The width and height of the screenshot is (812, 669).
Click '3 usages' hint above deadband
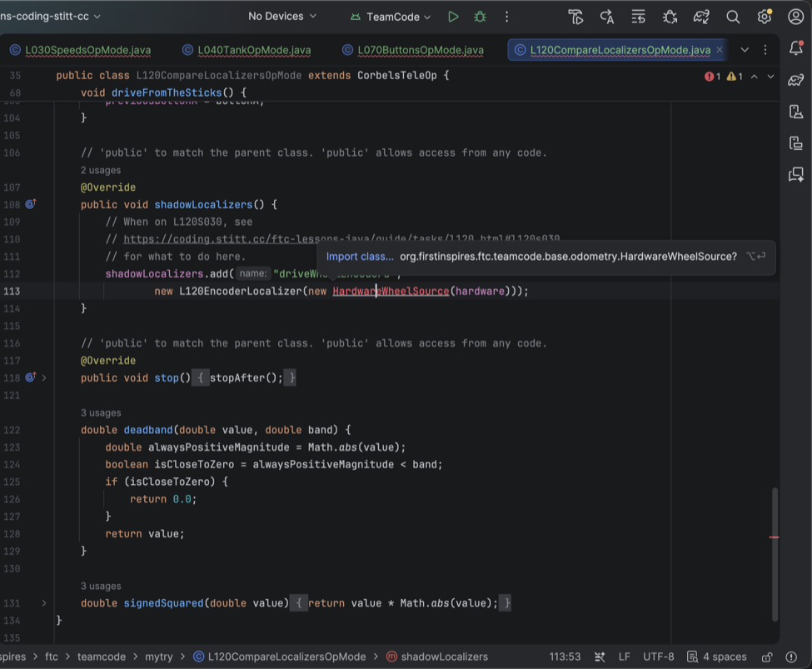click(101, 412)
